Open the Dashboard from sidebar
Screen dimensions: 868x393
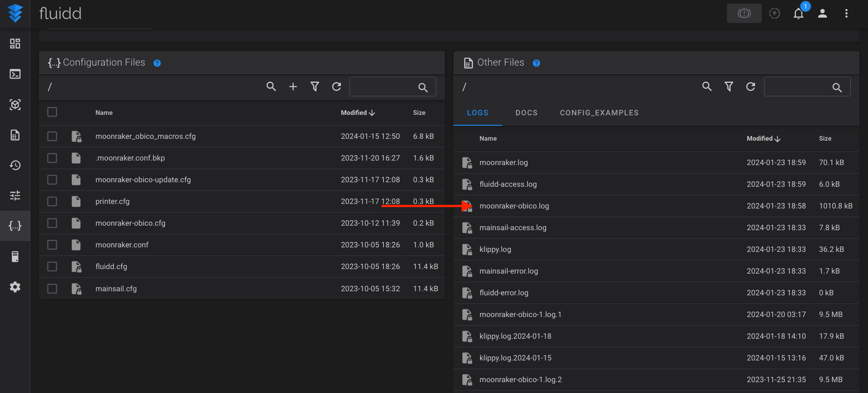[15, 43]
